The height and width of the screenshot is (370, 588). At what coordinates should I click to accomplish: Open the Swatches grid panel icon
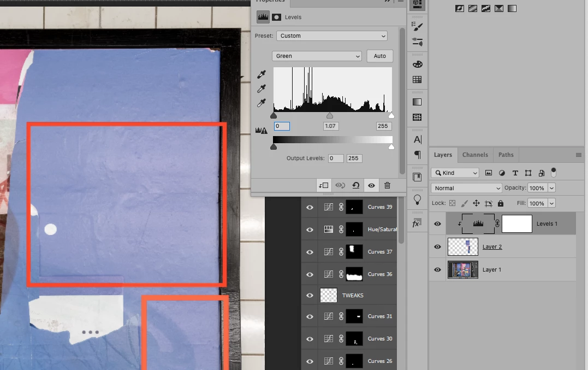(417, 80)
